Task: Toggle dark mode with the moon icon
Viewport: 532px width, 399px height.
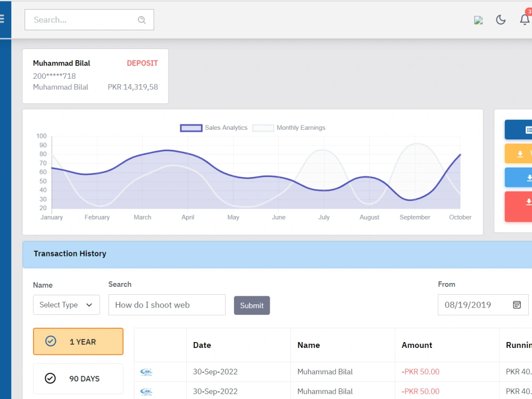Action: [x=501, y=20]
